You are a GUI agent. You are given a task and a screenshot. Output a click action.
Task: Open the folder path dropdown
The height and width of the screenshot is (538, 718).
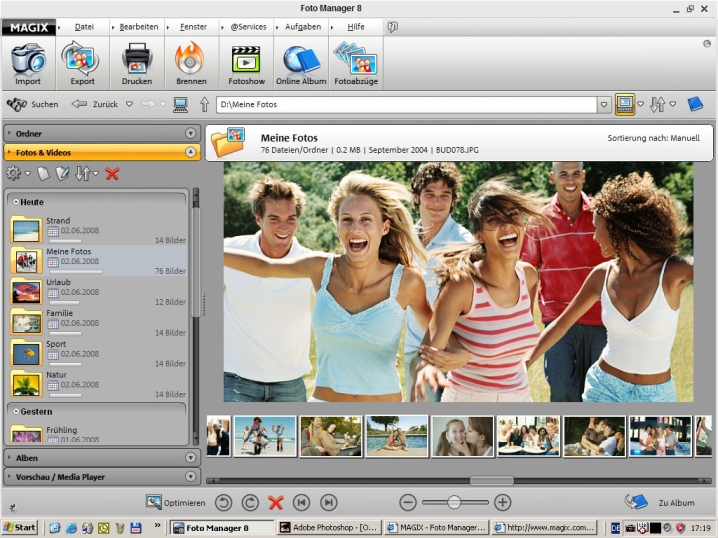[x=604, y=104]
